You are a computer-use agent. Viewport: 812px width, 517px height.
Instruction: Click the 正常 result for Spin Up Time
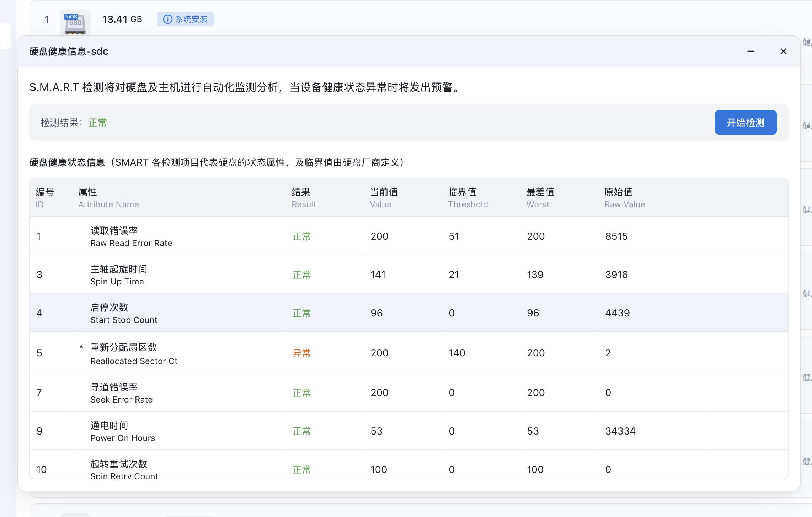(x=301, y=275)
